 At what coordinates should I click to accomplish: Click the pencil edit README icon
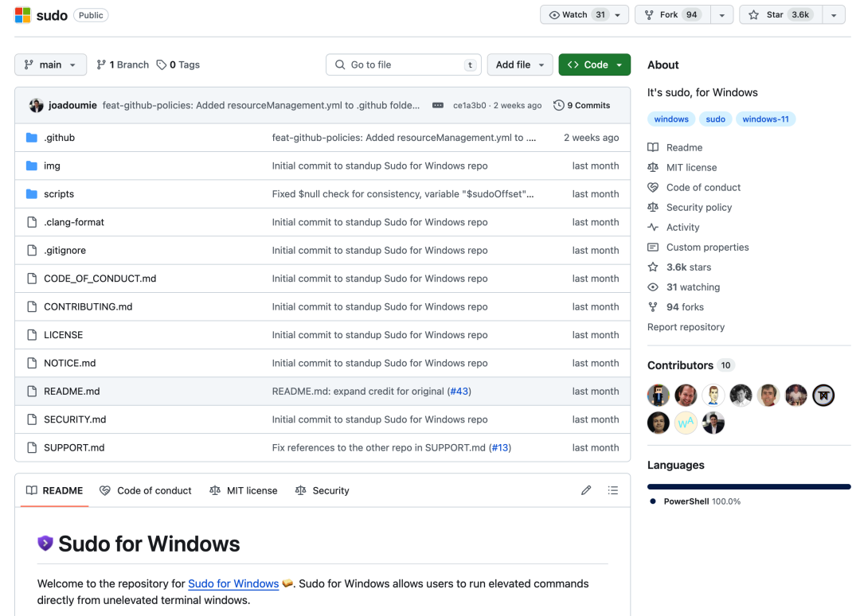(x=586, y=490)
